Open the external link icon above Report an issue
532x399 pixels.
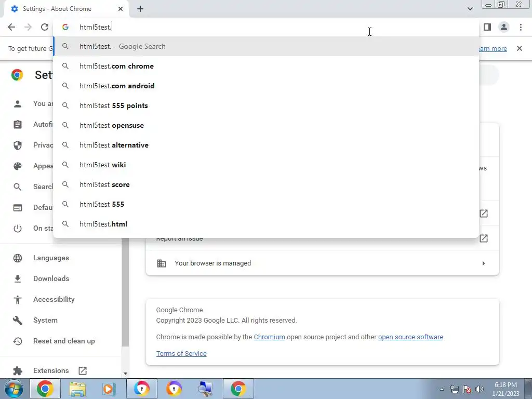coord(484,214)
